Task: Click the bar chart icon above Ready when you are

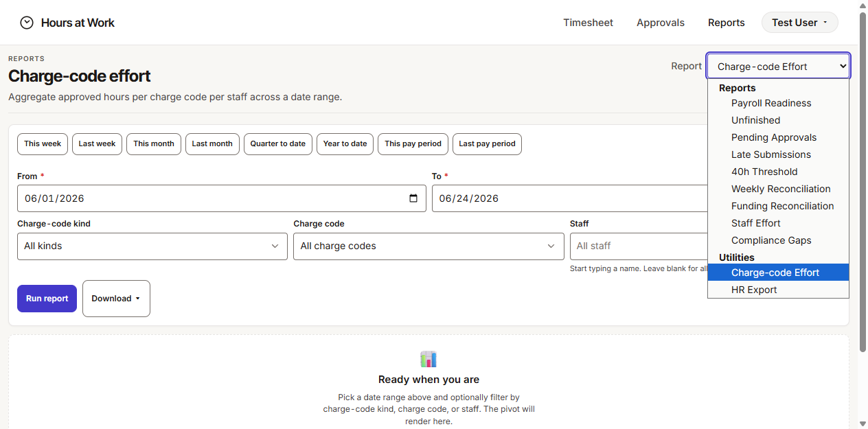Action: tap(429, 359)
